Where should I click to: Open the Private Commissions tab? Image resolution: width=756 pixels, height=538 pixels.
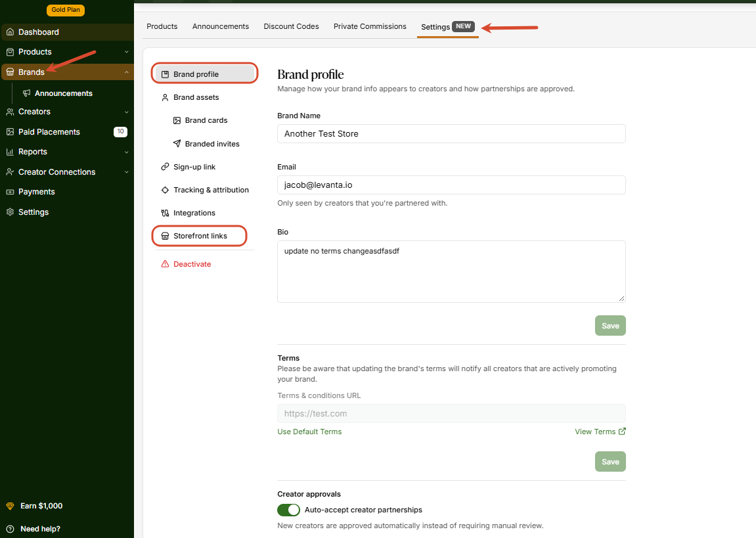tap(370, 26)
